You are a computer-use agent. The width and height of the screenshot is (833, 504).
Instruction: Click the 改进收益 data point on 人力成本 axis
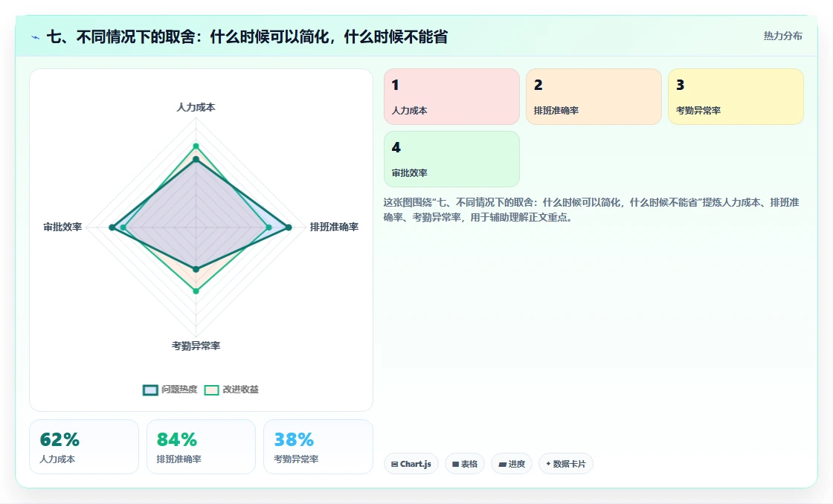pos(196,146)
